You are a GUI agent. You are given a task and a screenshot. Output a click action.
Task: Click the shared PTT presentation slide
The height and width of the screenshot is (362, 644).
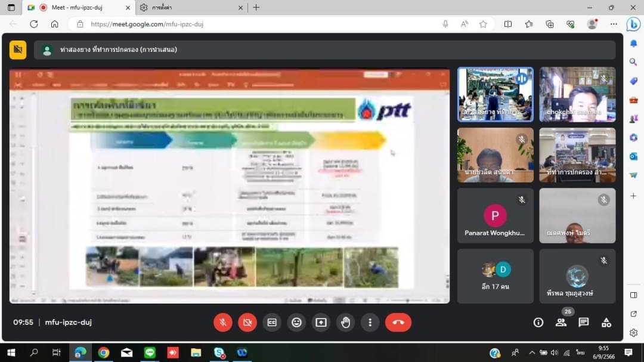tap(230, 185)
